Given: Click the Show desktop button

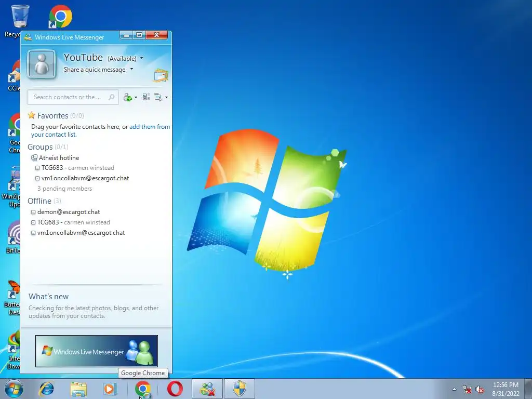Looking at the screenshot, I should [528, 389].
